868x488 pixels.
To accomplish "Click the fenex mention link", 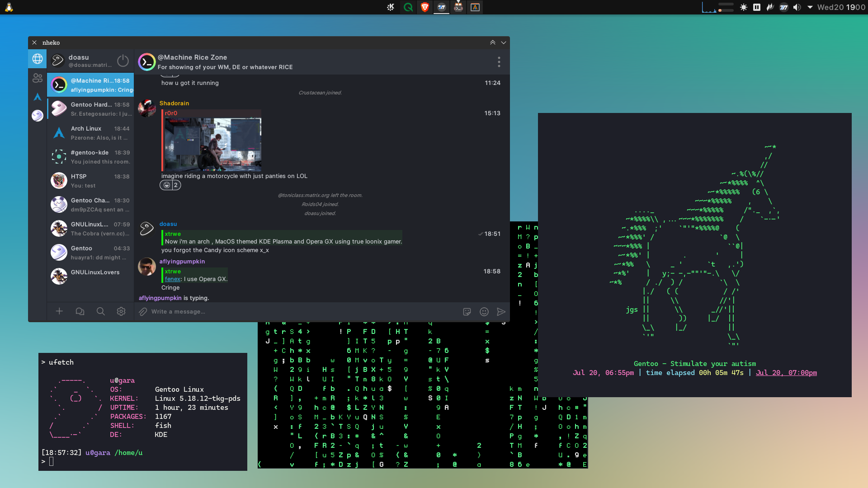I will point(172,279).
